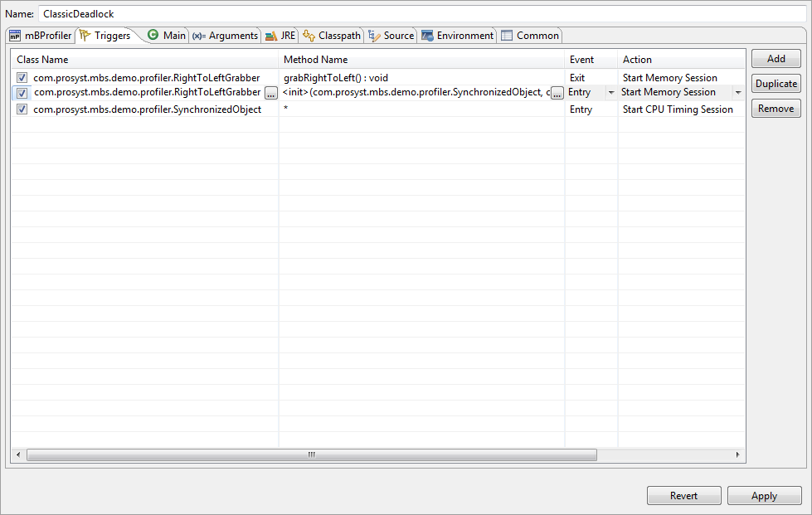
Task: Click the Triggers tab flag icon
Action: [85, 36]
